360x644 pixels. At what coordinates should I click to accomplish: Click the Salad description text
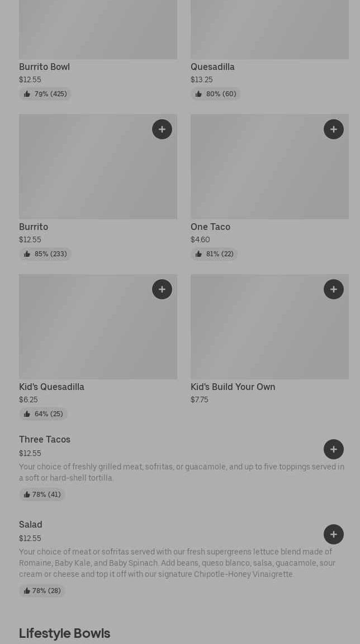coord(177,563)
